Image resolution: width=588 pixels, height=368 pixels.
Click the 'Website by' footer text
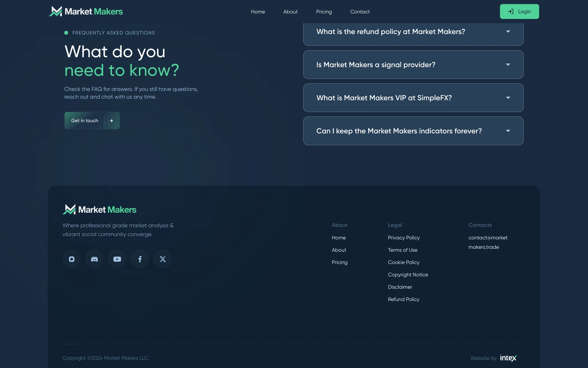(483, 358)
